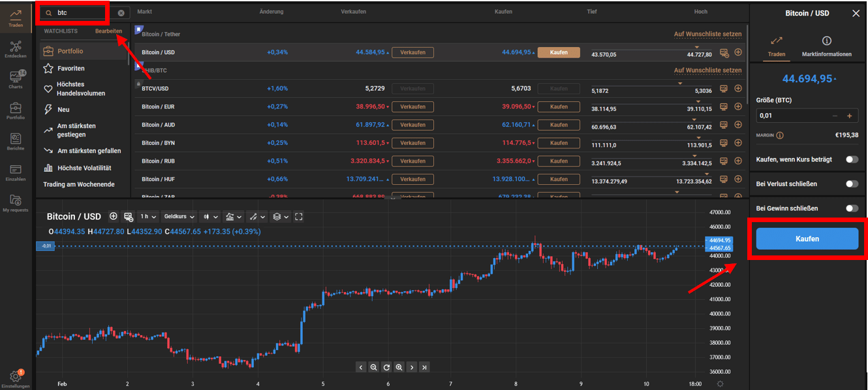The width and height of the screenshot is (868, 390).
Task: Select Favoriten in the watchlists
Action: (70, 69)
